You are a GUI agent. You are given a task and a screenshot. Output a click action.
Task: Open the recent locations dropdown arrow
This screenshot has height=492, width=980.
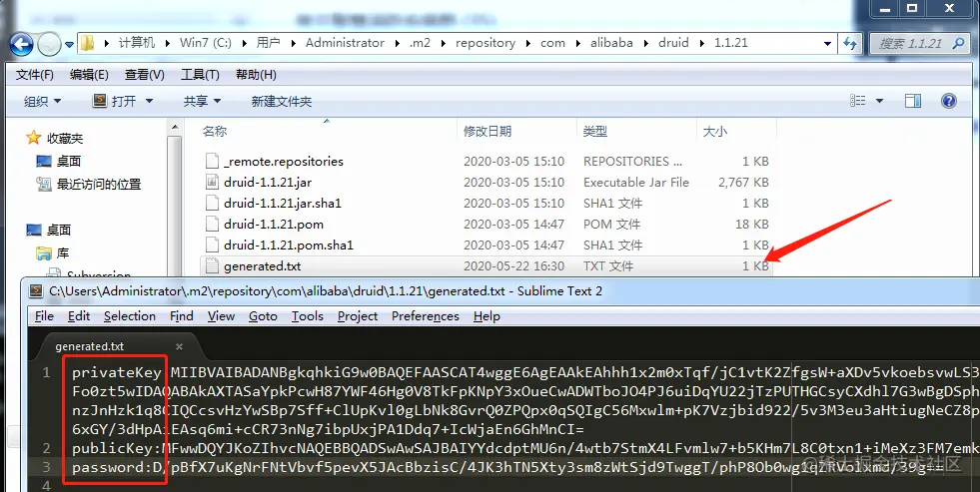click(69, 44)
